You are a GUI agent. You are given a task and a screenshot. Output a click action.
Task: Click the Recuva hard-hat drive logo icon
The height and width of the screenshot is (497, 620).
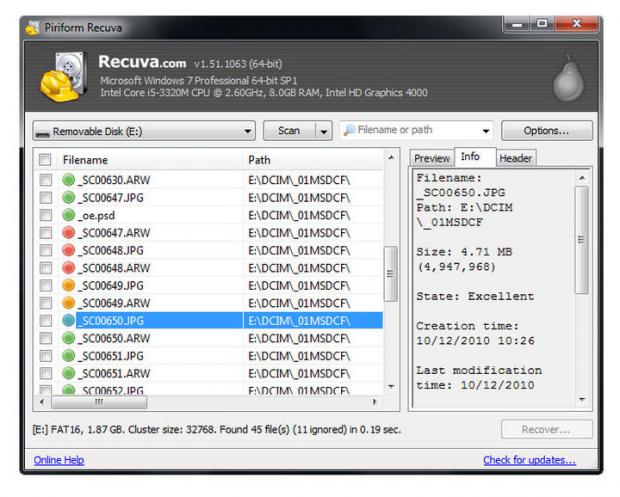coord(60,74)
